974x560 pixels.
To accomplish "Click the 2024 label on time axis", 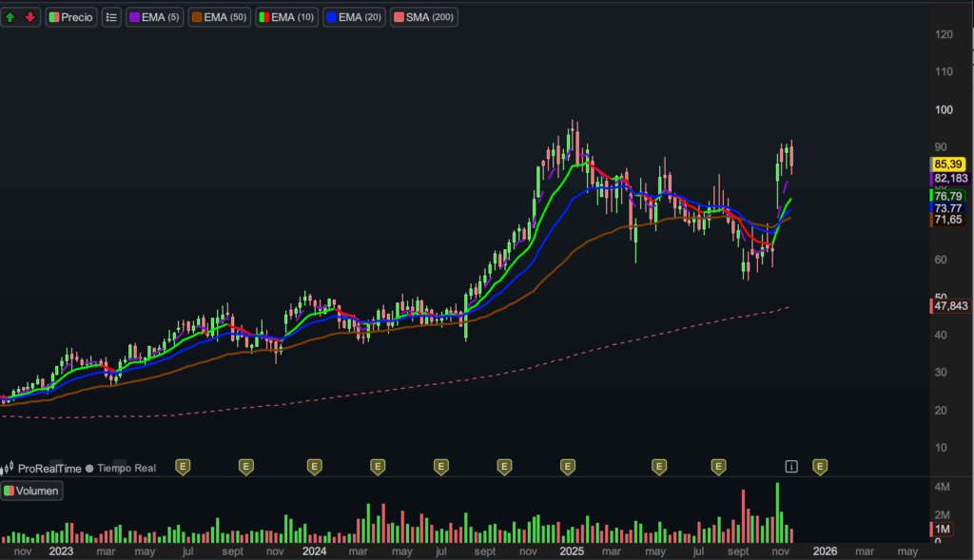I will pyautogui.click(x=315, y=550).
